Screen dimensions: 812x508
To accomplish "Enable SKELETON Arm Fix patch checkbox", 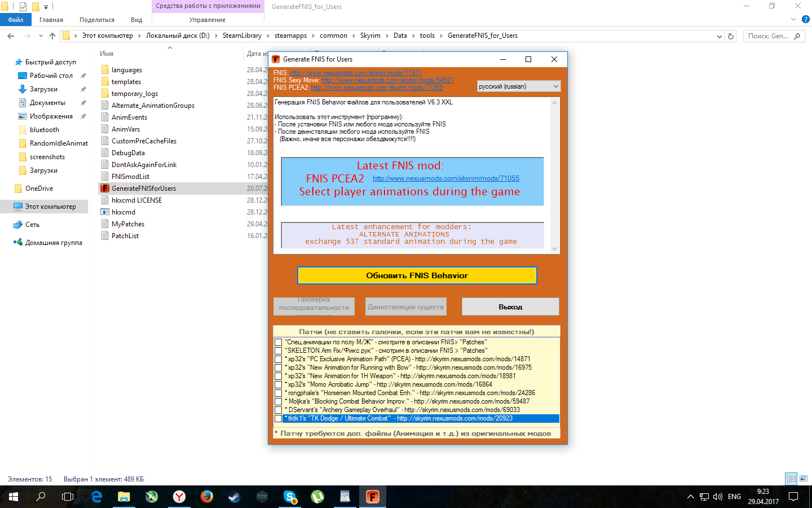I will tap(278, 351).
